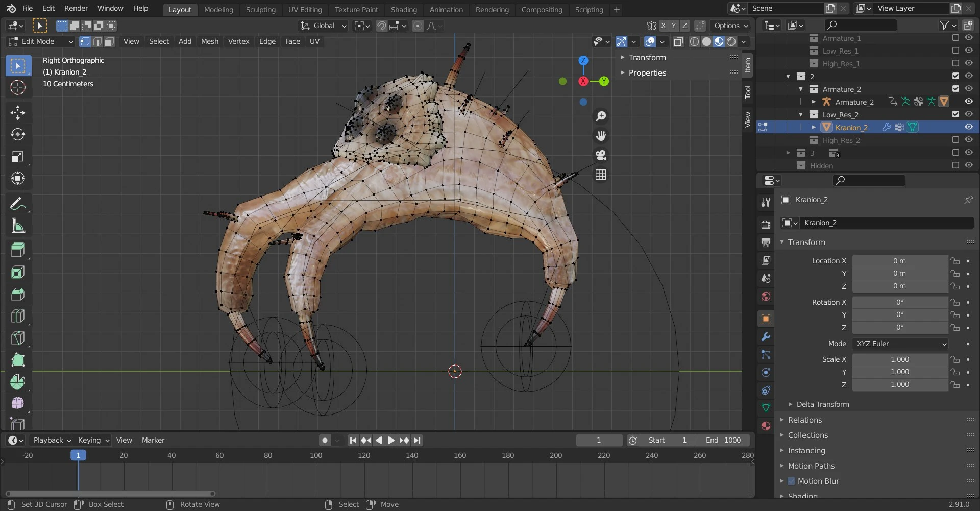Screen dimensions: 980x511
Task: Select the Loop Cut tool
Action: [x=18, y=316]
